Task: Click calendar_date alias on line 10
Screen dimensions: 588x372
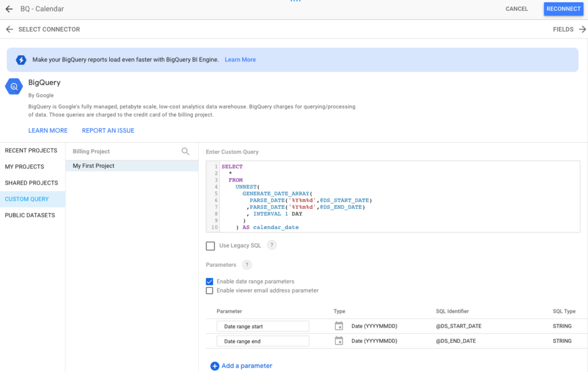Action: coord(276,227)
